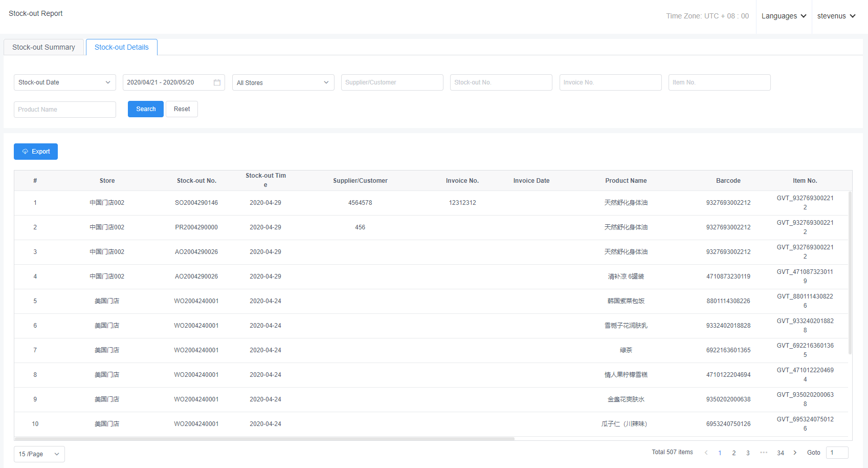Select the Stock-out Details tab
Image resolution: width=868 pixels, height=468 pixels.
pos(122,47)
